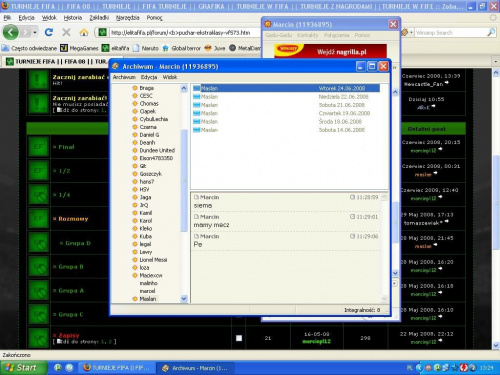Select contact Dundee United in archive list
Screen dimensions: 500x375
click(x=157, y=150)
